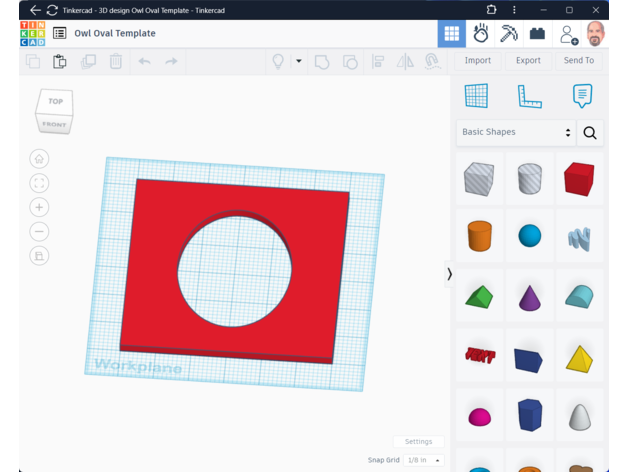Open the Send To menu
The image size is (628, 472).
579,61
